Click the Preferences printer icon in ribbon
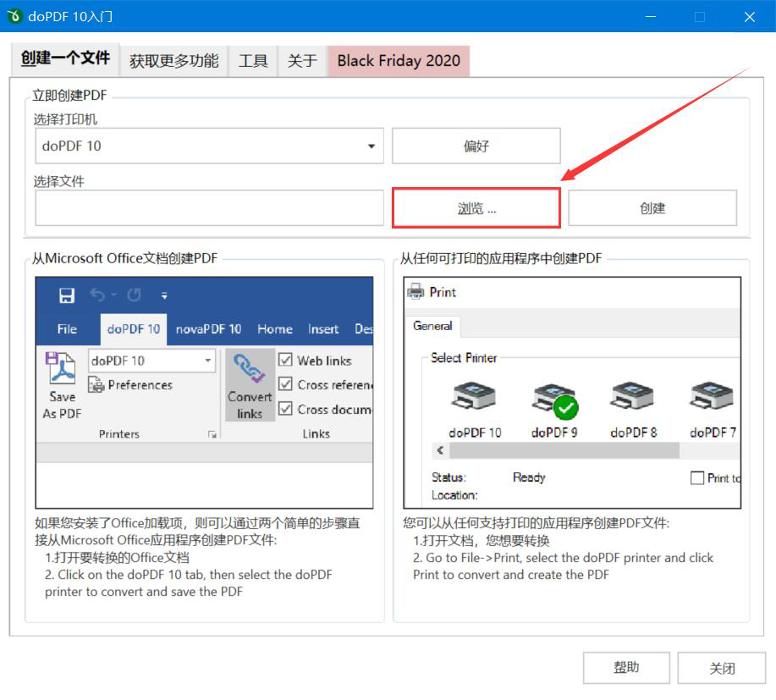 [x=96, y=384]
